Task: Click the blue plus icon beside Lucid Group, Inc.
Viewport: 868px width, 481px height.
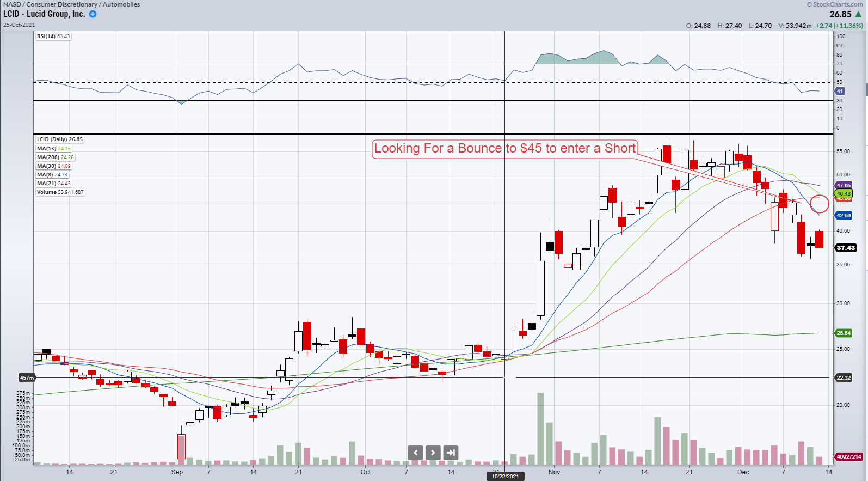Action: point(93,14)
